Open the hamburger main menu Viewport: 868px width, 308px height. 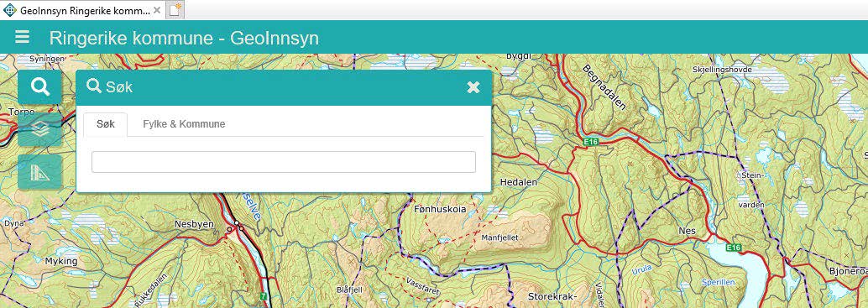22,37
